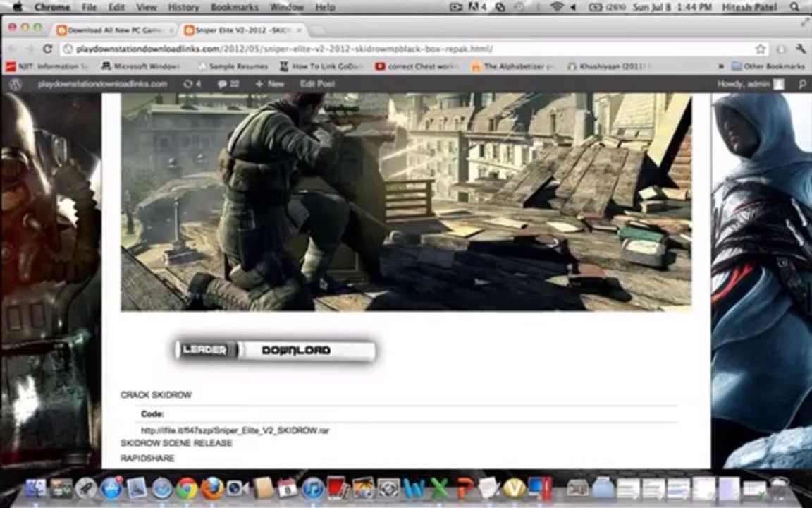Open the updates counter showing 4

192,84
